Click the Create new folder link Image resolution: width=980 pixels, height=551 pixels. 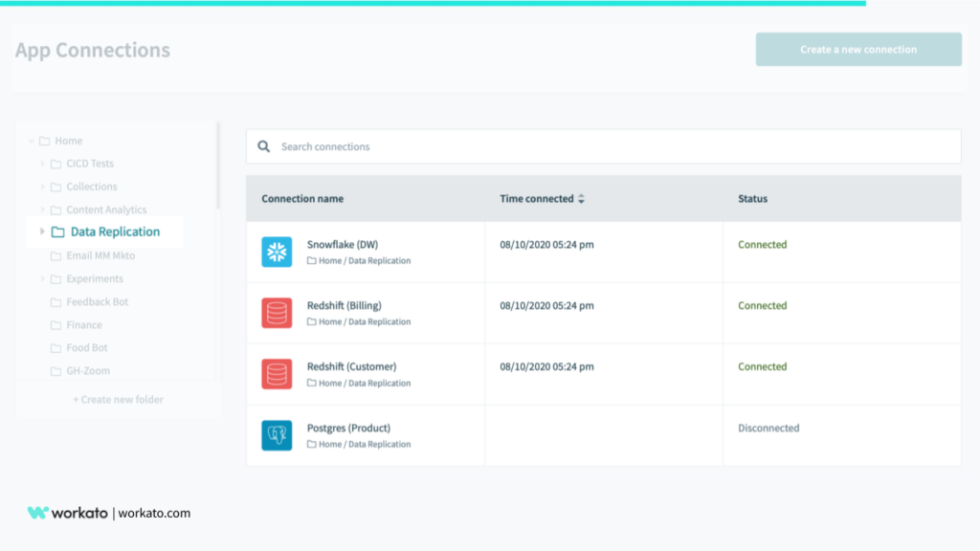tap(119, 399)
